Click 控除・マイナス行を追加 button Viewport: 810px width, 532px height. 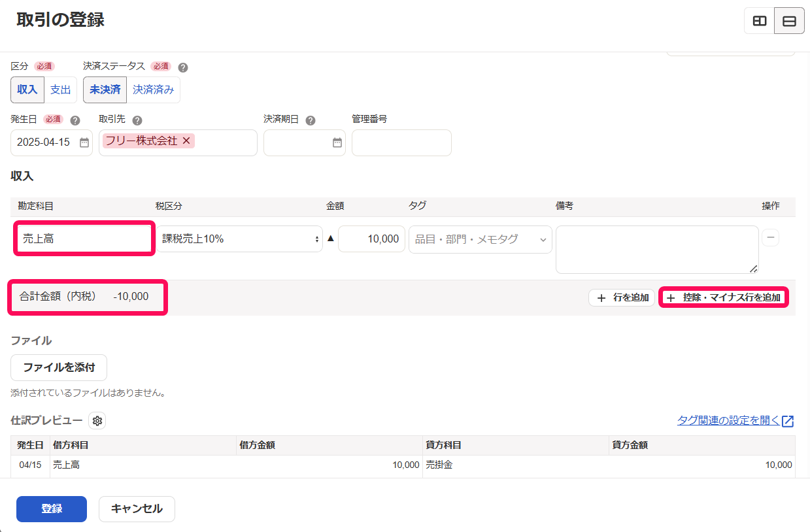pyautogui.click(x=724, y=297)
